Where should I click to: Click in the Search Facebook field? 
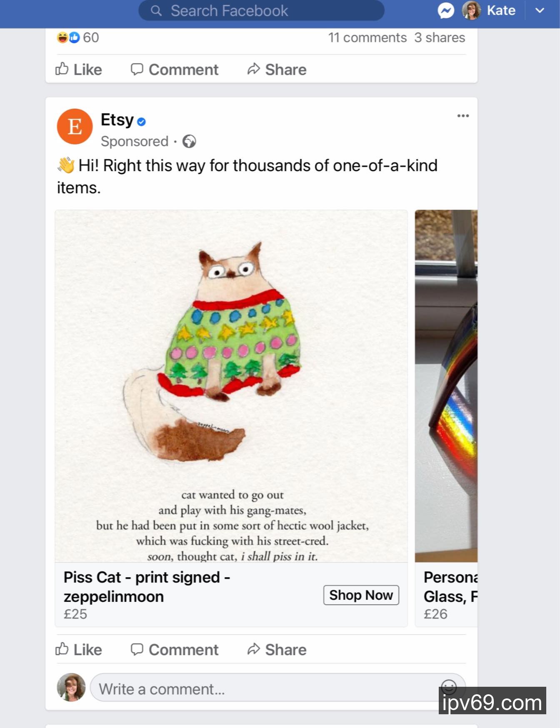point(261,11)
